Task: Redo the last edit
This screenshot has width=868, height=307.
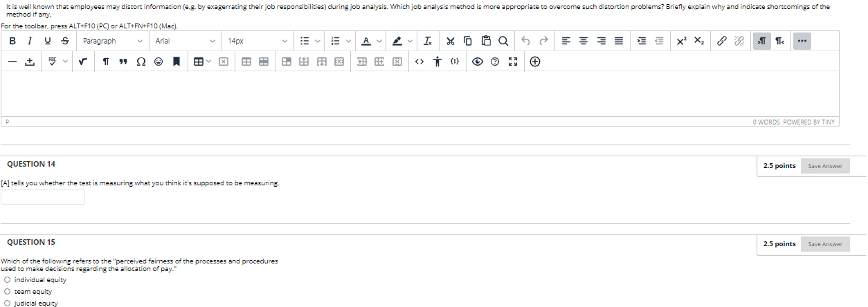Action: (543, 41)
